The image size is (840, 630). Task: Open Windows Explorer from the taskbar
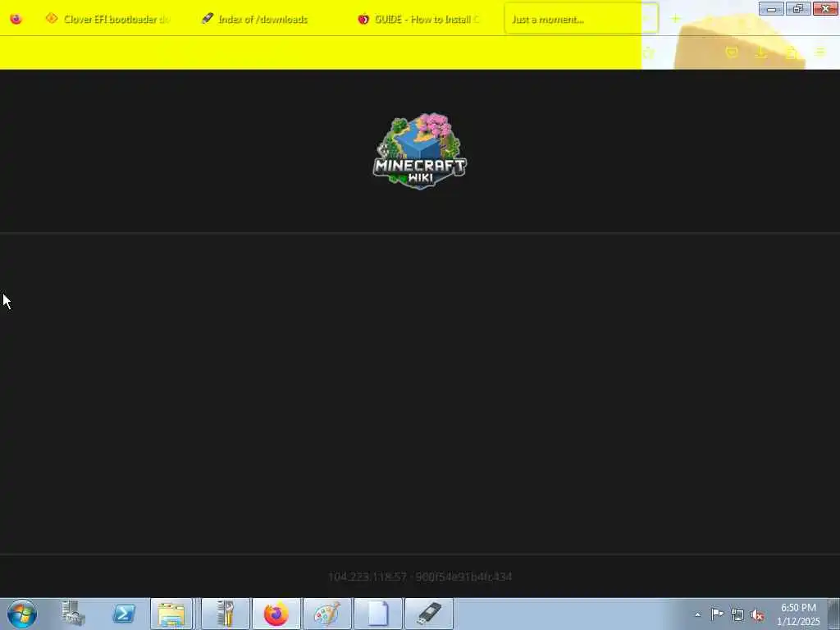coord(171,614)
